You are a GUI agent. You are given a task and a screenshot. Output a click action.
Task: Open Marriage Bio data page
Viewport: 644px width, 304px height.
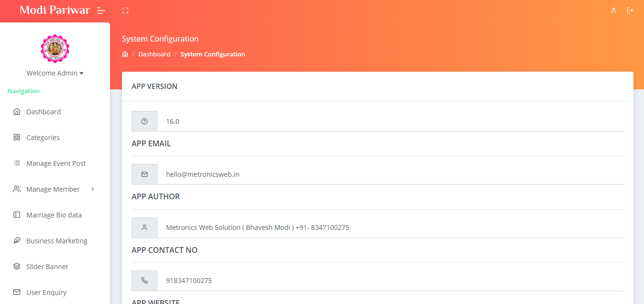[x=54, y=215]
